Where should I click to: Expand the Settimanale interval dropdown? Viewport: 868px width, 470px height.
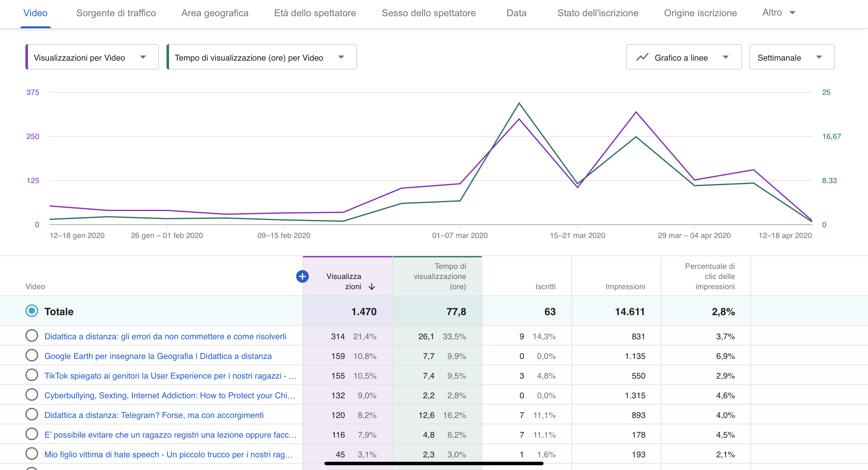click(x=791, y=57)
